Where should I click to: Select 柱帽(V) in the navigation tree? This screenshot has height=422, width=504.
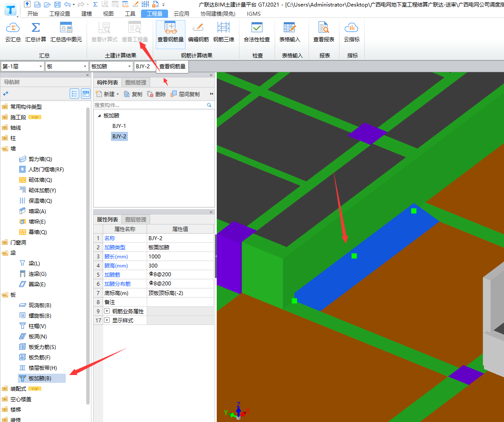37,326
